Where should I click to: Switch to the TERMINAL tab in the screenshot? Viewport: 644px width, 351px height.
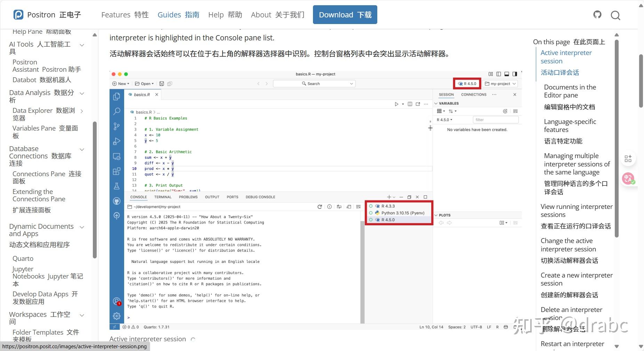coord(163,197)
